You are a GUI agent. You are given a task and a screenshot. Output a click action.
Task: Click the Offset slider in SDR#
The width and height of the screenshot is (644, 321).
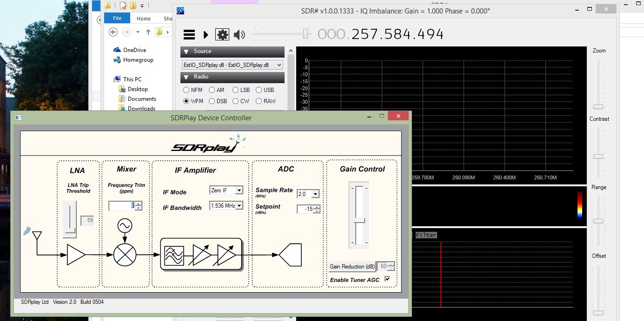click(599, 290)
